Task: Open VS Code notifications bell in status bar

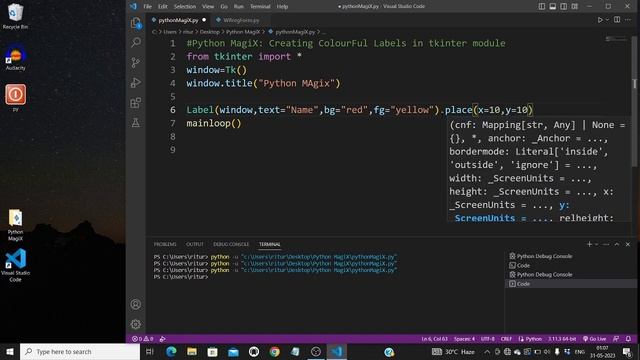Action: pyautogui.click(x=628, y=339)
